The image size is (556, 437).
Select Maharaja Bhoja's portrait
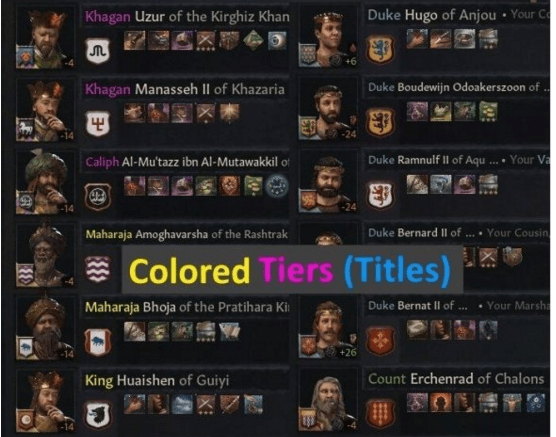click(45, 328)
